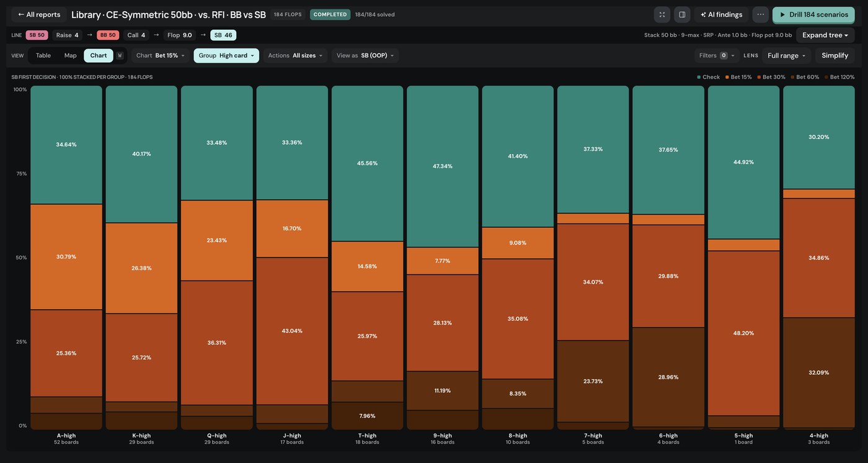The width and height of the screenshot is (868, 463).
Task: Click the J-high bar segment 43.04%
Action: coord(292,331)
